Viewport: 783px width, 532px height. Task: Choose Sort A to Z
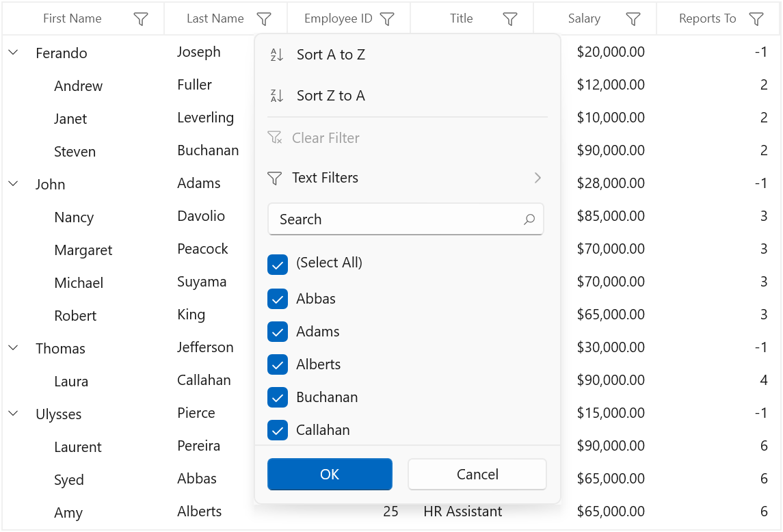pyautogui.click(x=408, y=55)
